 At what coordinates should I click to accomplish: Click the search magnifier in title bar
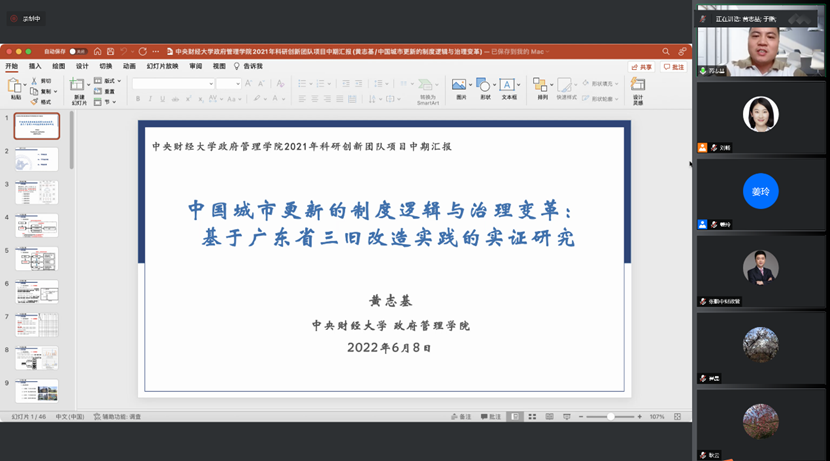click(666, 52)
